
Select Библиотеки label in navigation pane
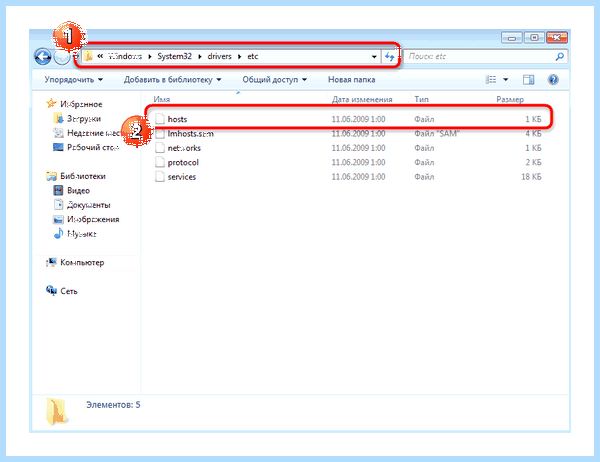point(83,176)
